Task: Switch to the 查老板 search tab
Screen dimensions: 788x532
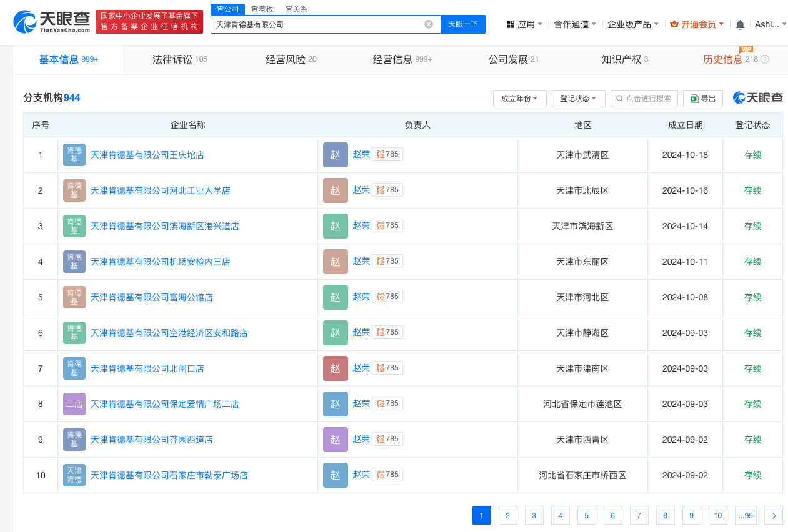Action: tap(261, 9)
